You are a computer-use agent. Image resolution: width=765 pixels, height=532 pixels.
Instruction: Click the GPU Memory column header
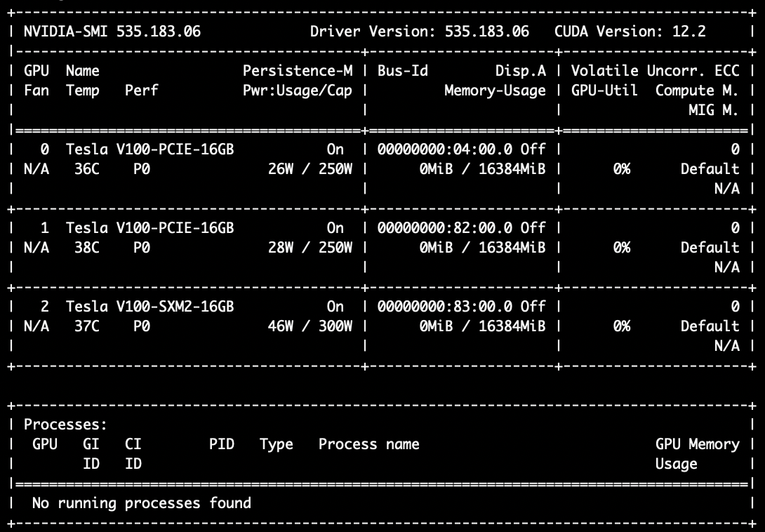[x=697, y=445]
